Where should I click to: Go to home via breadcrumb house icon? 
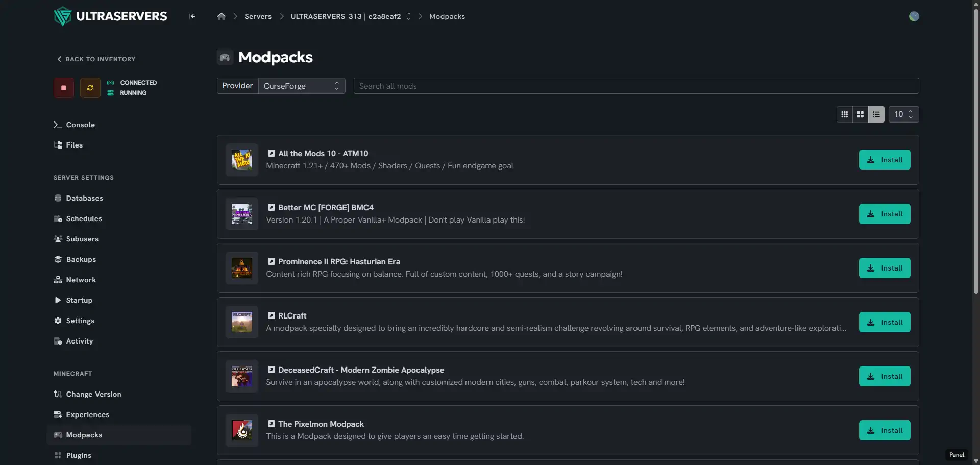click(221, 16)
